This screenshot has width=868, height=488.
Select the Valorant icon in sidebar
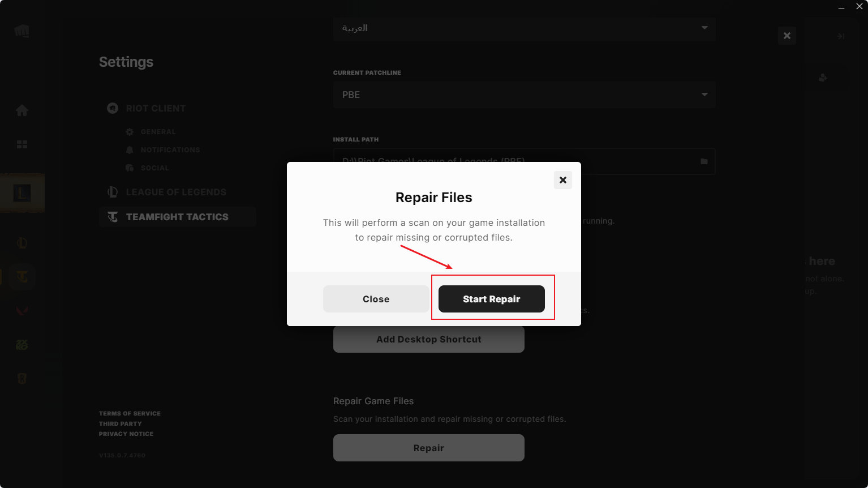[x=22, y=310]
